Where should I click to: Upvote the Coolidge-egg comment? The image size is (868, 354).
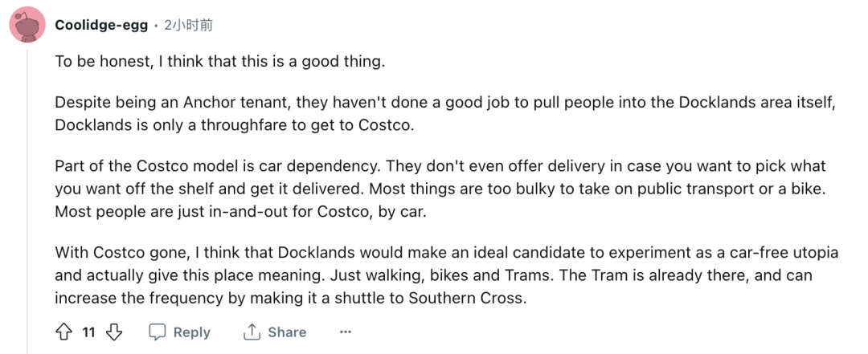click(x=64, y=332)
